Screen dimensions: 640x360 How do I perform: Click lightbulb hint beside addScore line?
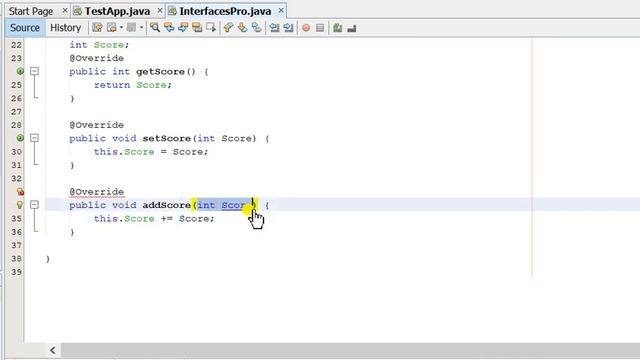tap(20, 205)
